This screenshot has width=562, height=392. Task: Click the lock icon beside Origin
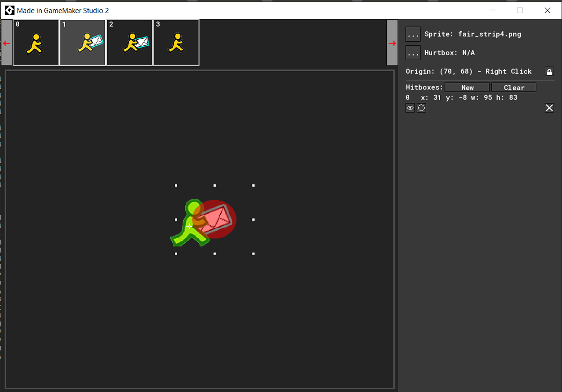[x=549, y=72]
